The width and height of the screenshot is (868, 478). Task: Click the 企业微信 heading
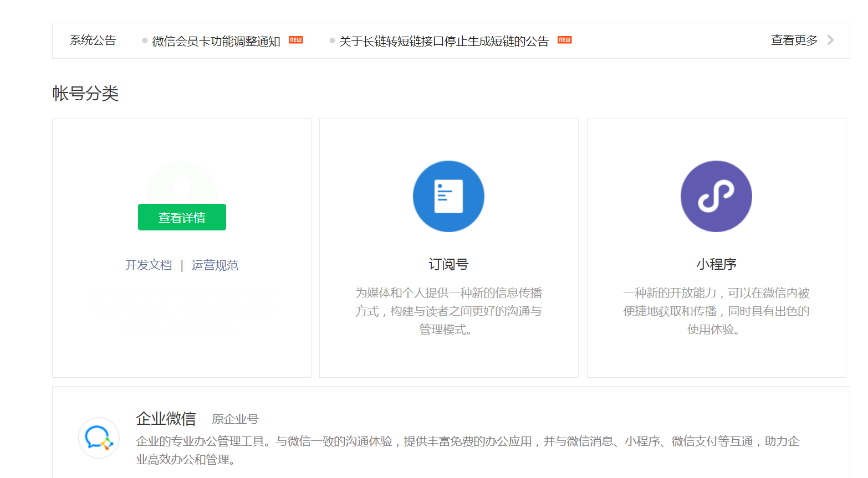click(166, 419)
